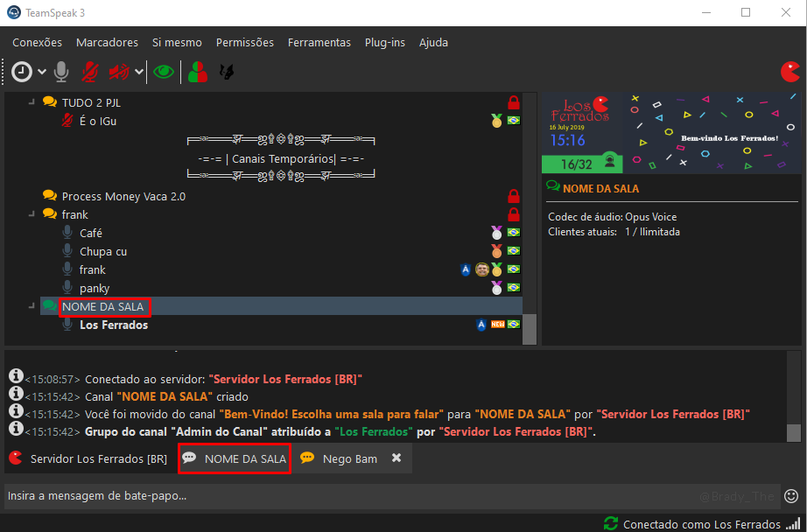Click the Los Ferrados server banner image
Viewport: 807px width, 532px height.
pos(670,131)
